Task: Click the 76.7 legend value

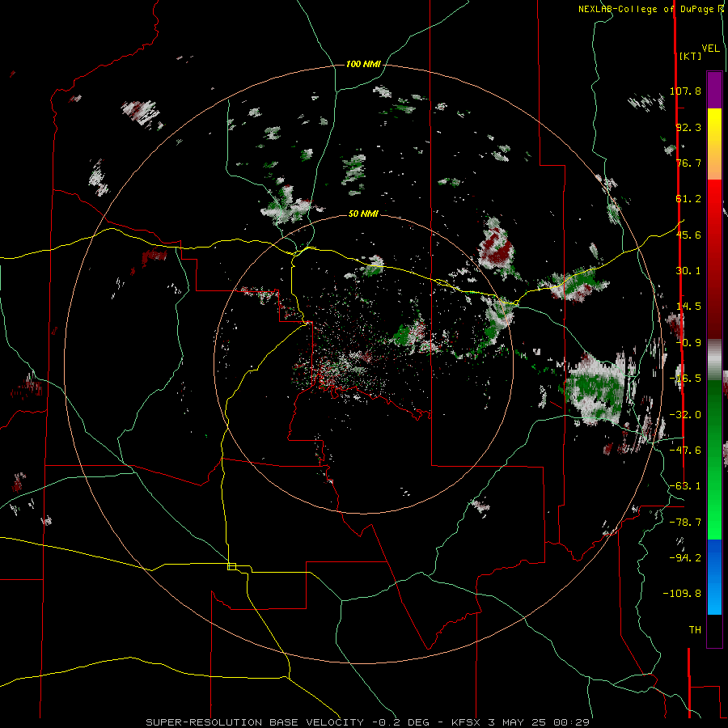Action: point(688,163)
